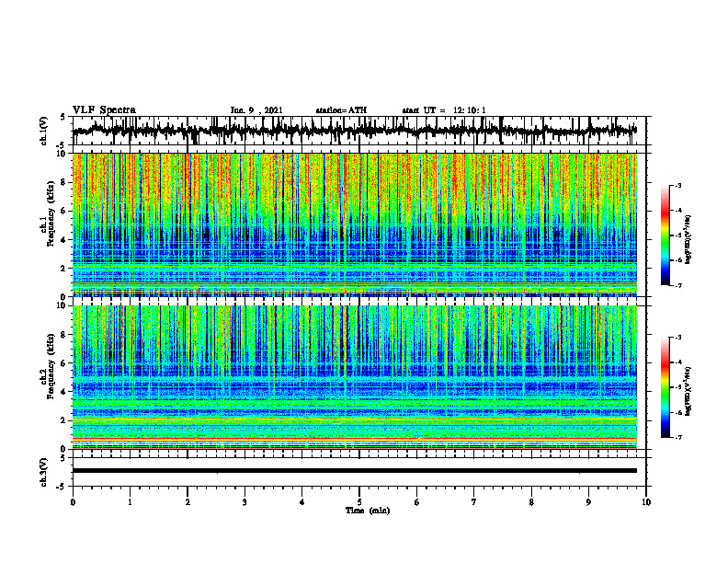Click the "-5" tick on ch.3(V) axis
This screenshot has height=563, width=728.
click(x=62, y=487)
